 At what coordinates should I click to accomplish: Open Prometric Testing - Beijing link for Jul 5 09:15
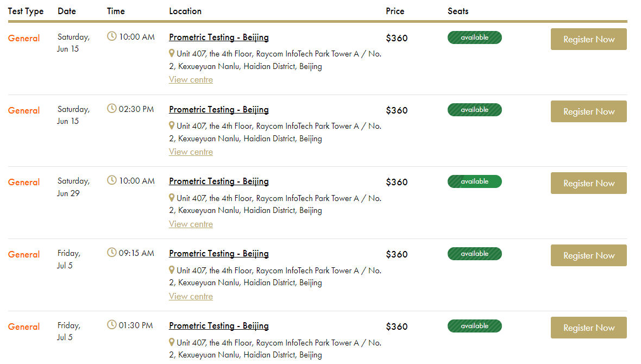[x=218, y=254]
